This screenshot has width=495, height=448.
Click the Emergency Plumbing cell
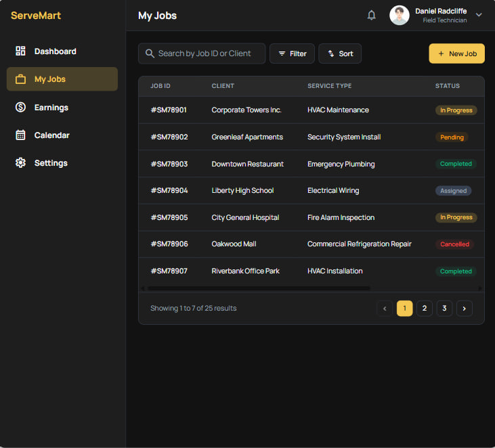(x=341, y=164)
